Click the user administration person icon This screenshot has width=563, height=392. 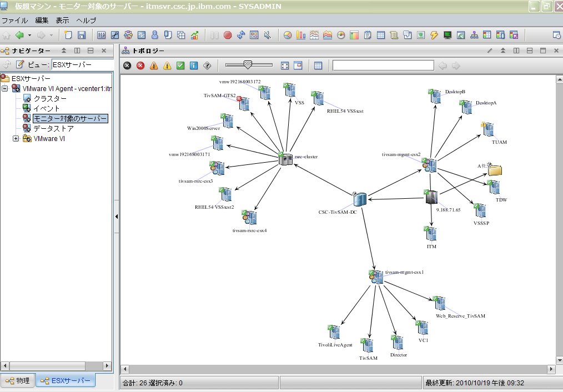click(x=155, y=35)
